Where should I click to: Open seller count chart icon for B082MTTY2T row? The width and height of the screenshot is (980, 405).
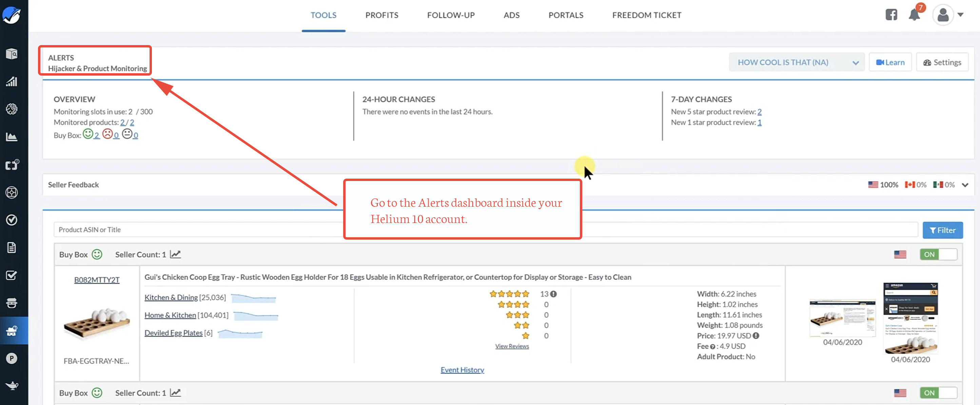click(x=175, y=255)
